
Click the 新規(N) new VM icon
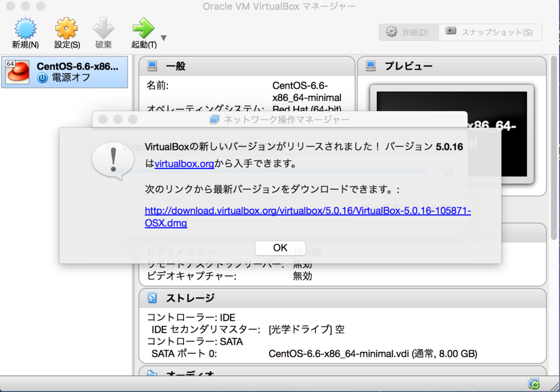[x=25, y=28]
